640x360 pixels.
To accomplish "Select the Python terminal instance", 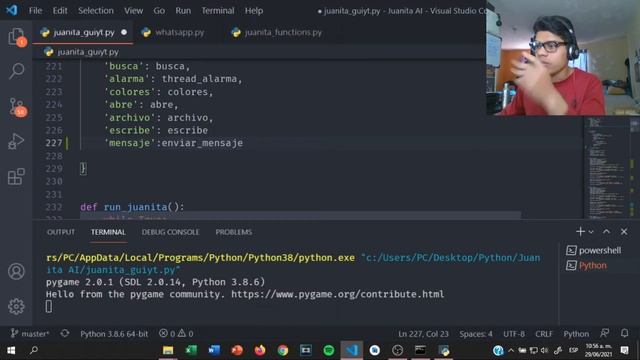I will pyautogui.click(x=587, y=265).
